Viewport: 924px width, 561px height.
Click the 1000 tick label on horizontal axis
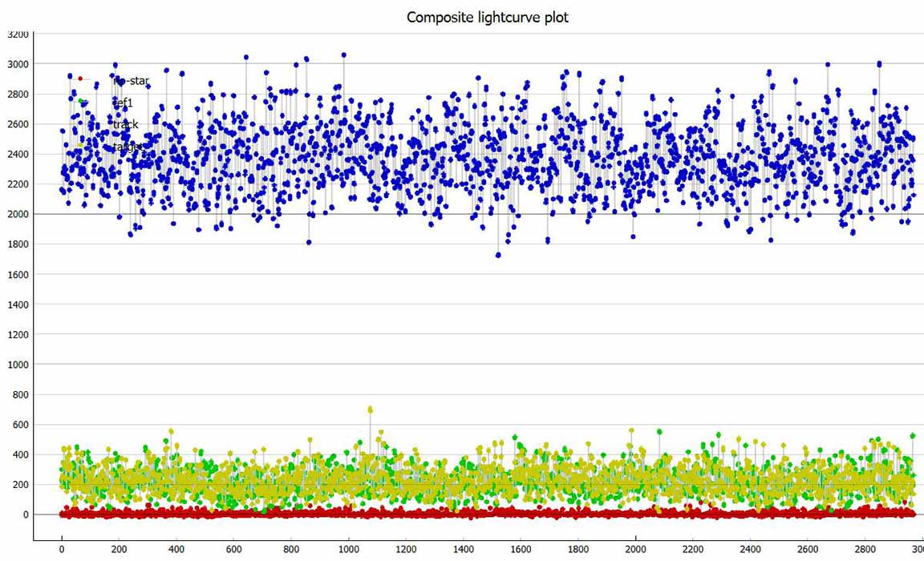coord(348,549)
